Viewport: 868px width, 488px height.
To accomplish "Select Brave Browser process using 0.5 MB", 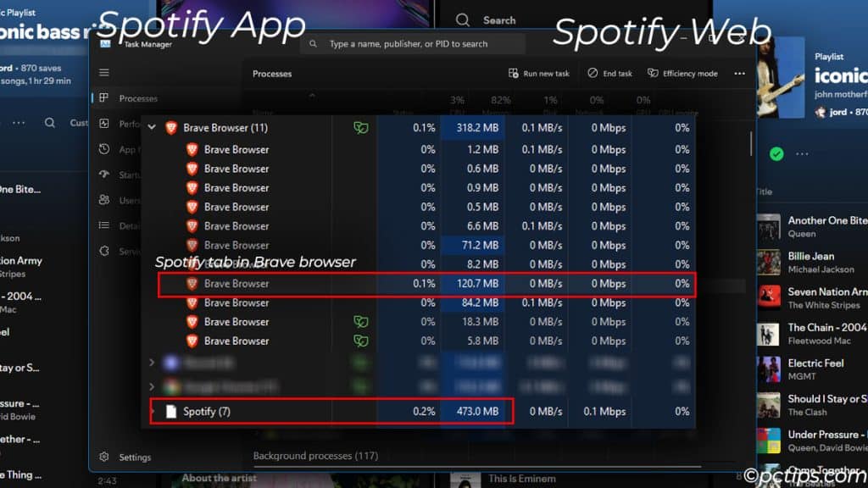I will [419, 207].
